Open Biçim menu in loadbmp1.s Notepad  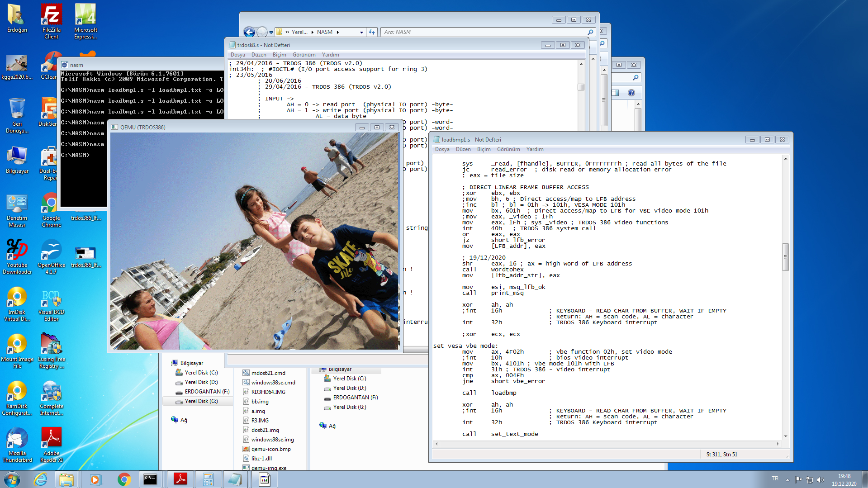[x=484, y=149]
